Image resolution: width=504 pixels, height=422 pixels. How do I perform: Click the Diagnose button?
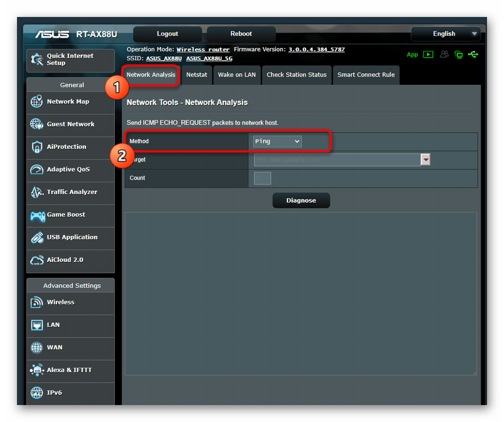301,200
